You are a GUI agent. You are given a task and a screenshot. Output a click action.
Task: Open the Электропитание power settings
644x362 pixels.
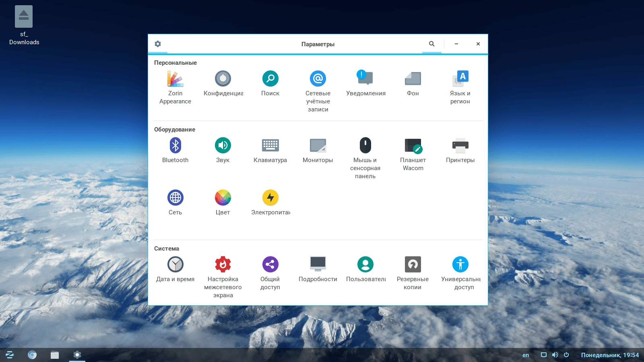[270, 202]
